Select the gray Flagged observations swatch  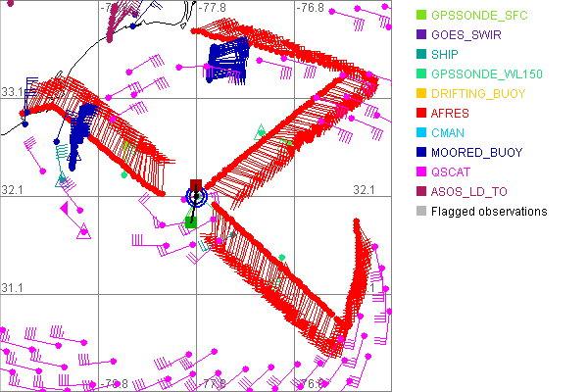421,212
